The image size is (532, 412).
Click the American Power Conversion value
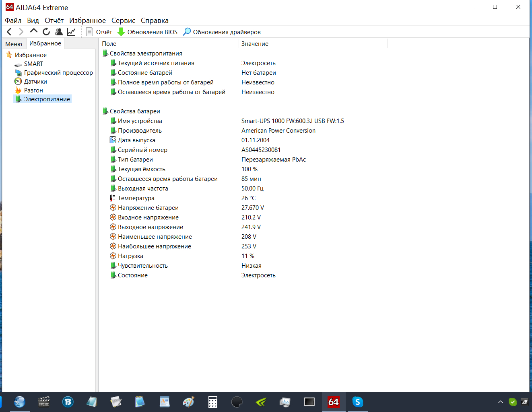click(278, 131)
